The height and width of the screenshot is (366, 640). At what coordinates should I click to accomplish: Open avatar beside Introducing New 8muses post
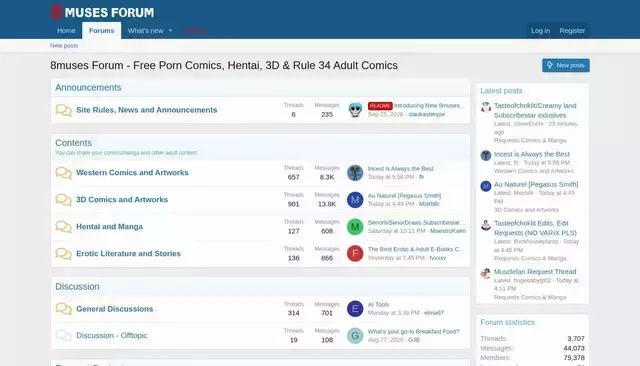point(355,110)
